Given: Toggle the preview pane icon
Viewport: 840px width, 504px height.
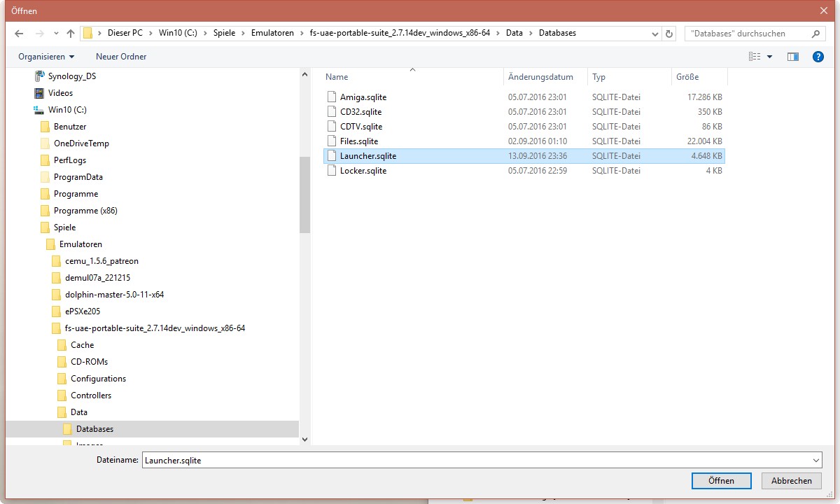Looking at the screenshot, I should 792,57.
